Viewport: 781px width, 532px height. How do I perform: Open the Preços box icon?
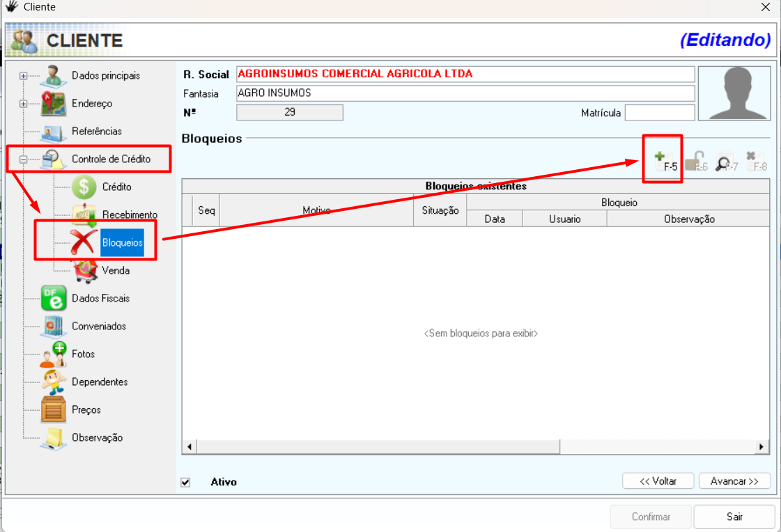[54, 409]
